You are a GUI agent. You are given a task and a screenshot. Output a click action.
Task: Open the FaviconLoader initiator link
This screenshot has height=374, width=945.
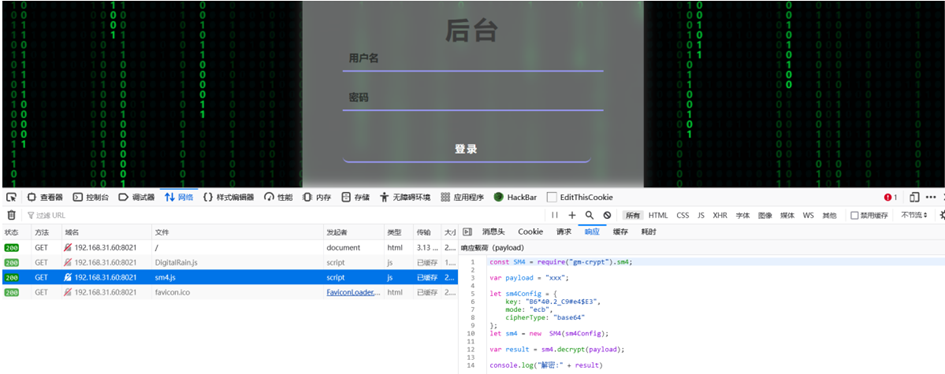[354, 292]
